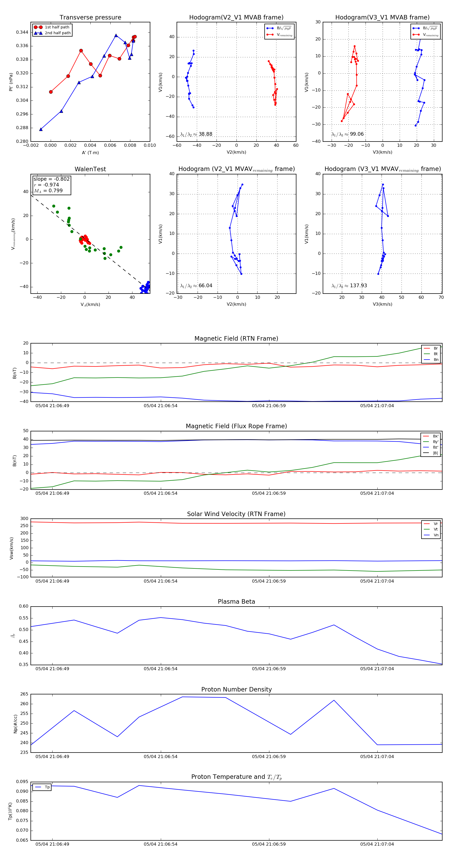This screenshot has height=868, width=473.
Task: Click "05/04 21:06:59" tick under Solar Wind Velocity
Action: pos(269,581)
